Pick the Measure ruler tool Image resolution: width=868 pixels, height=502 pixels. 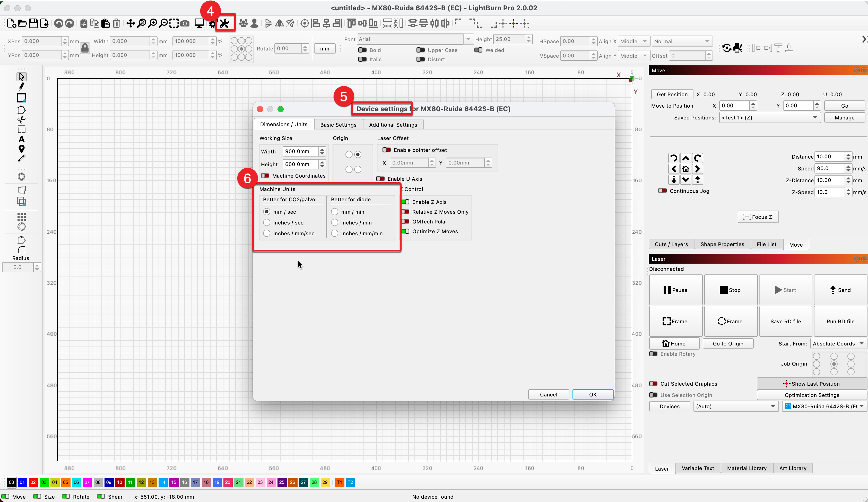coord(21,159)
